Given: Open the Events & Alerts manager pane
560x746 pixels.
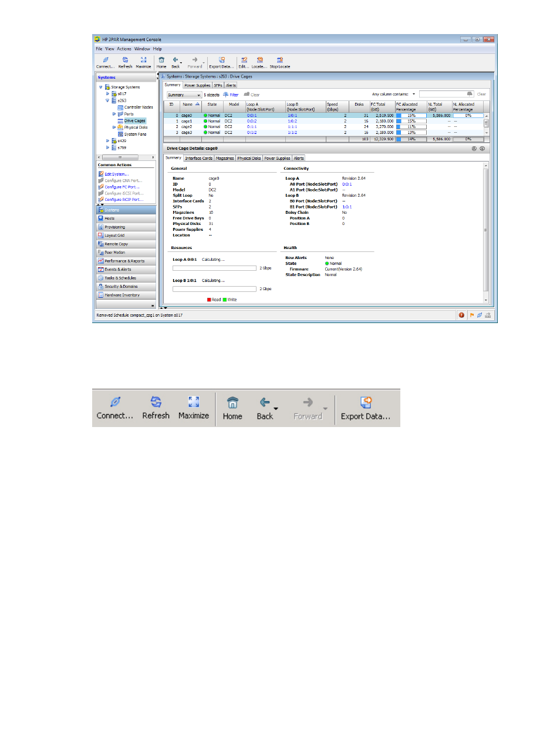Looking at the screenshot, I should tap(126, 270).
